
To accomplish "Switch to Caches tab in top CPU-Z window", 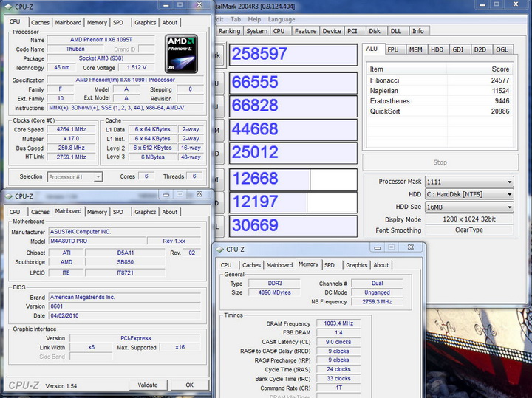I will (40, 22).
